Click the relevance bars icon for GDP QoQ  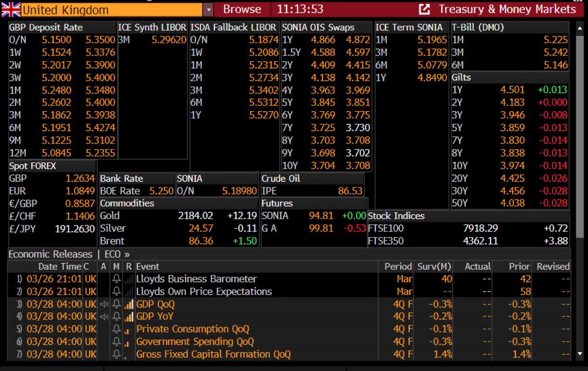tap(128, 304)
